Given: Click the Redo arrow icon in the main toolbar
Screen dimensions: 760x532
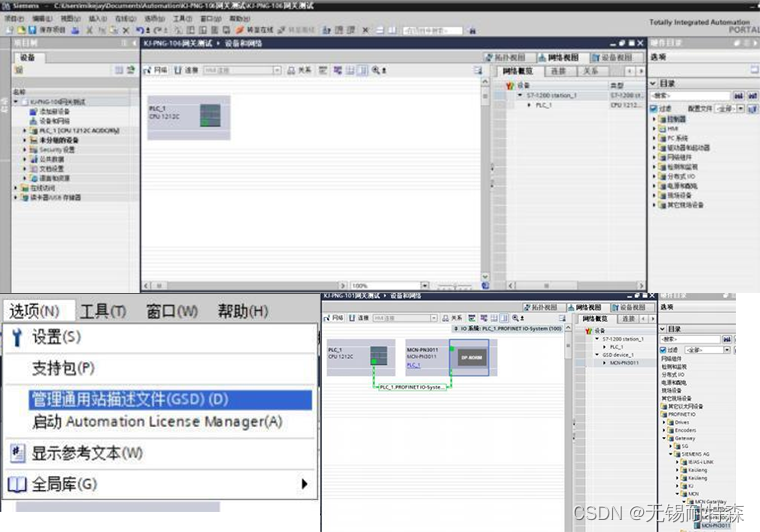Looking at the screenshot, I should point(158,30).
